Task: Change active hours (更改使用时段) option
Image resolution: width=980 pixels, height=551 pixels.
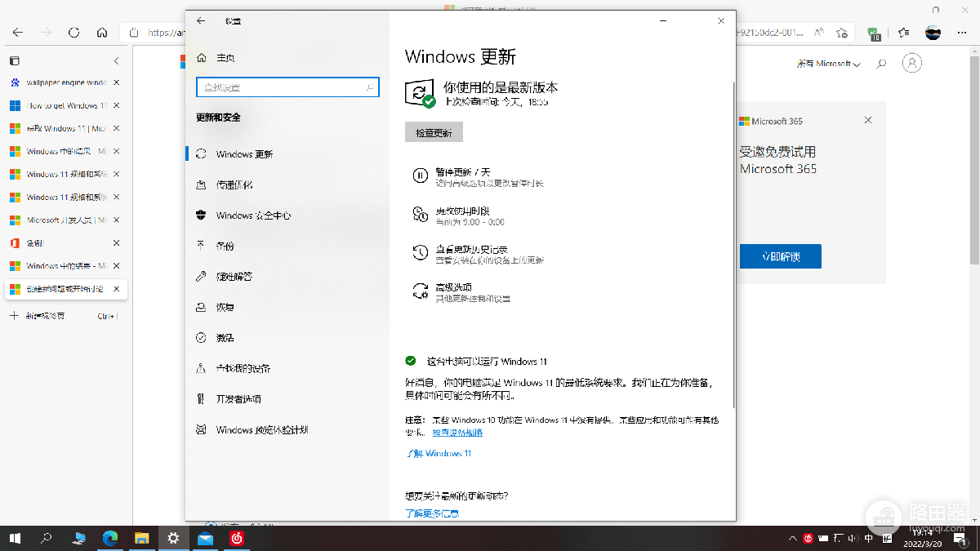Action: point(458,216)
